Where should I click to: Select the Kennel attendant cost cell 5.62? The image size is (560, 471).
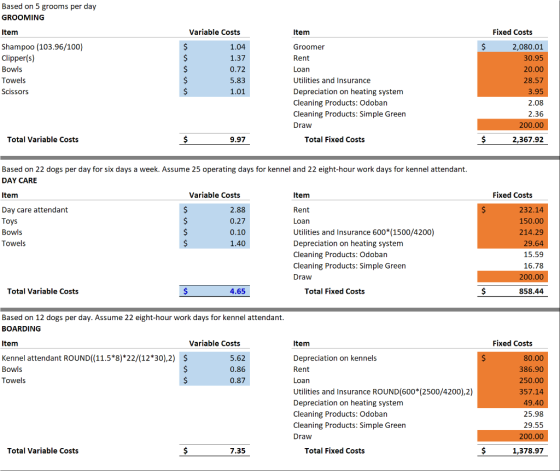pos(214,358)
